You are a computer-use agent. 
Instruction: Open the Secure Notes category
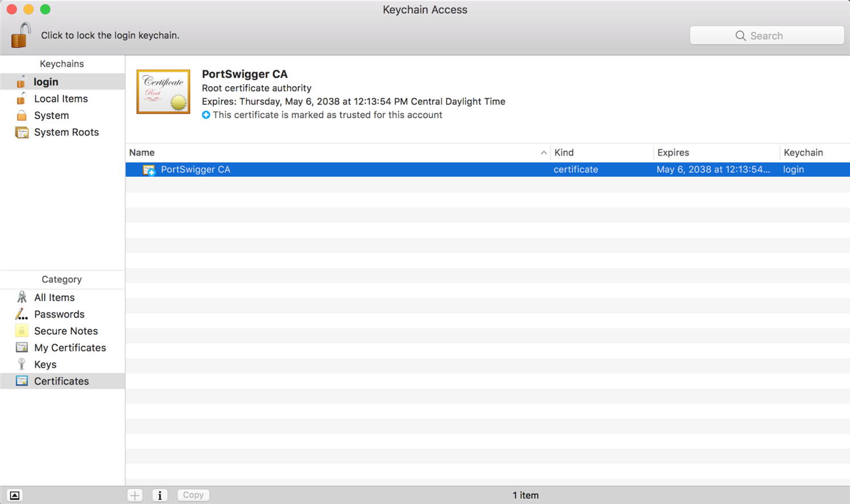pos(66,331)
